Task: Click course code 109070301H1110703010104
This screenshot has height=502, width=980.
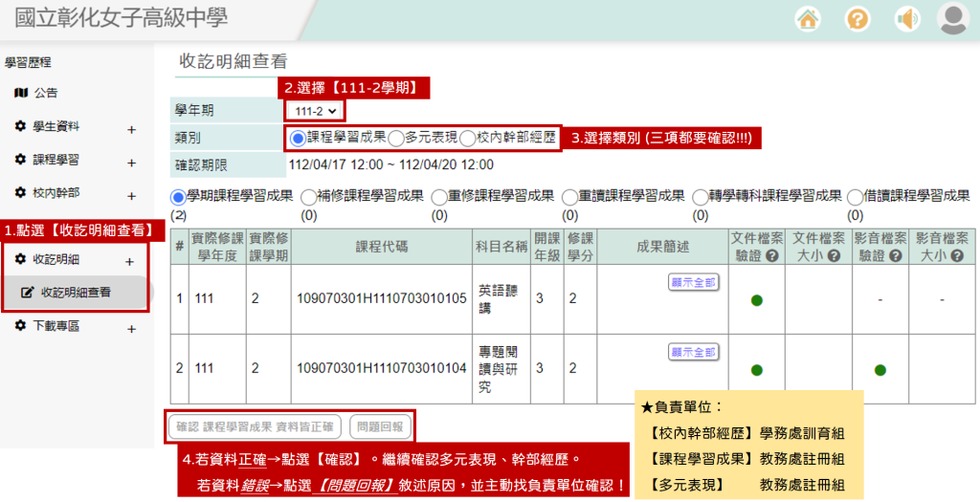Action: 381,368
